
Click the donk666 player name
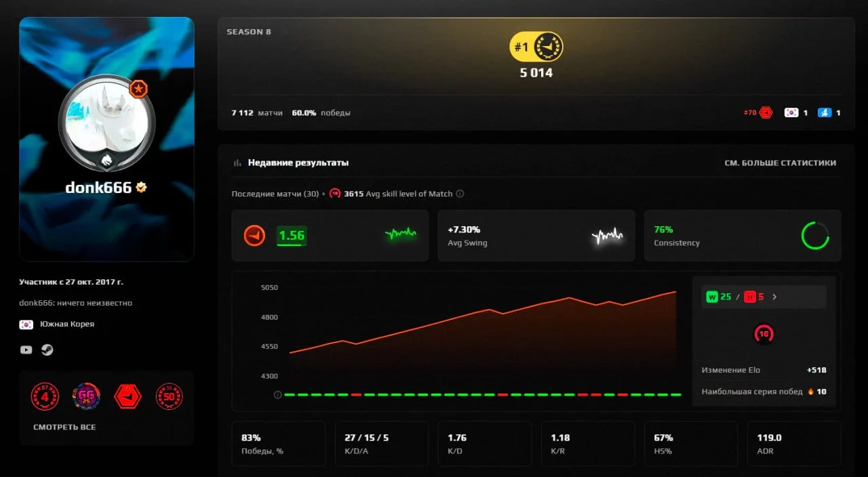[x=98, y=188]
